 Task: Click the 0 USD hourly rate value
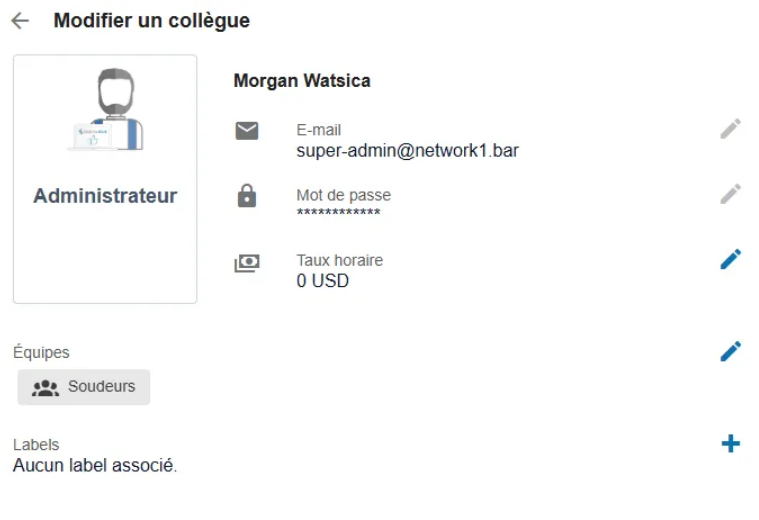[x=322, y=281]
